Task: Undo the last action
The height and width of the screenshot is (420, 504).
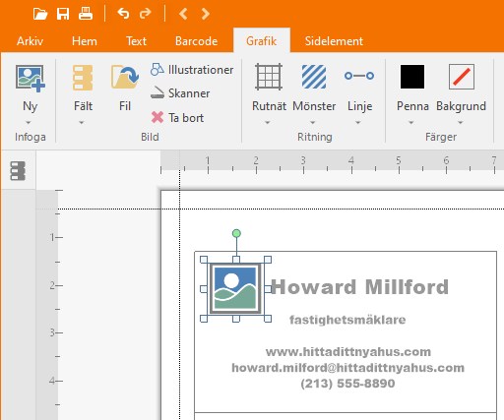Action: [123, 14]
